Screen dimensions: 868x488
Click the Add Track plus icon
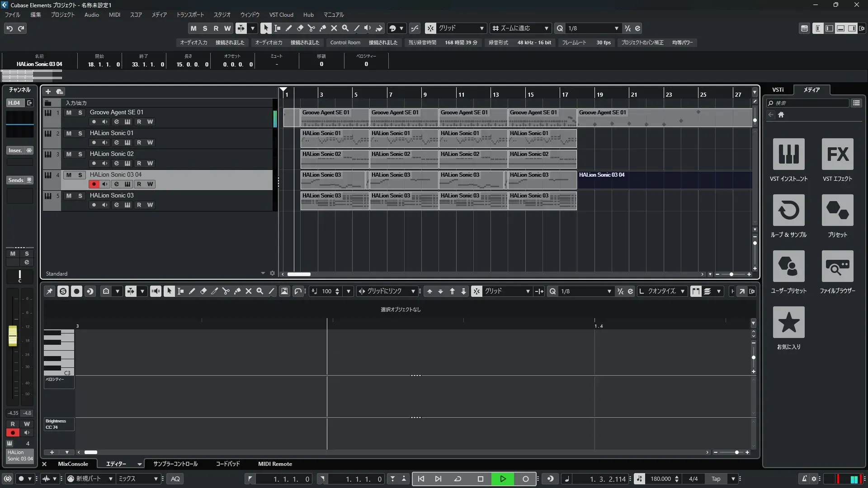(48, 92)
